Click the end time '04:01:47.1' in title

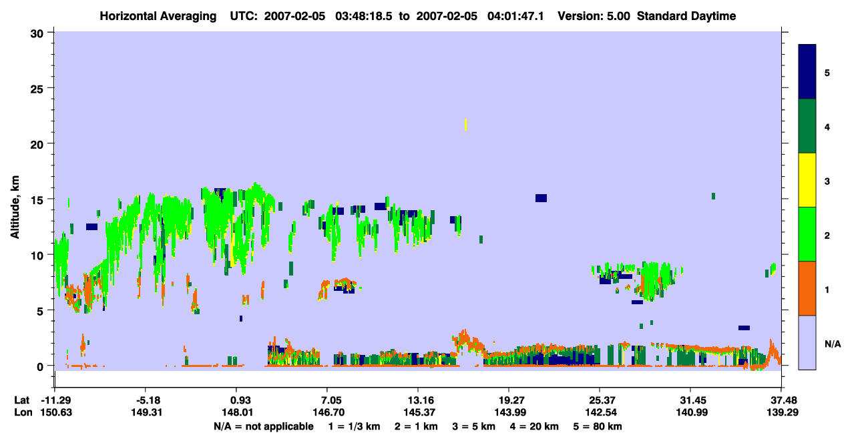tap(514, 16)
